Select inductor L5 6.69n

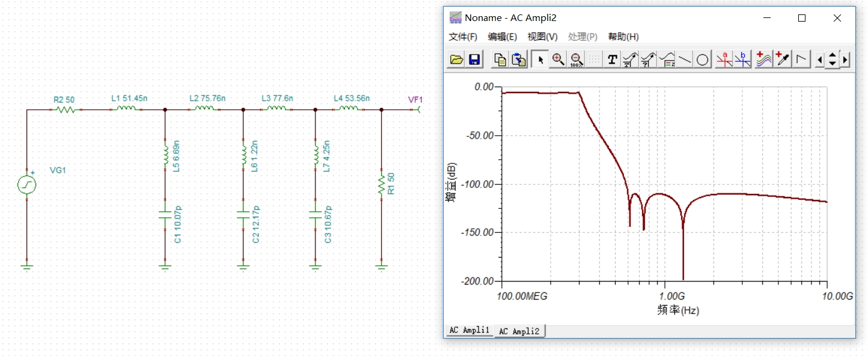165,155
